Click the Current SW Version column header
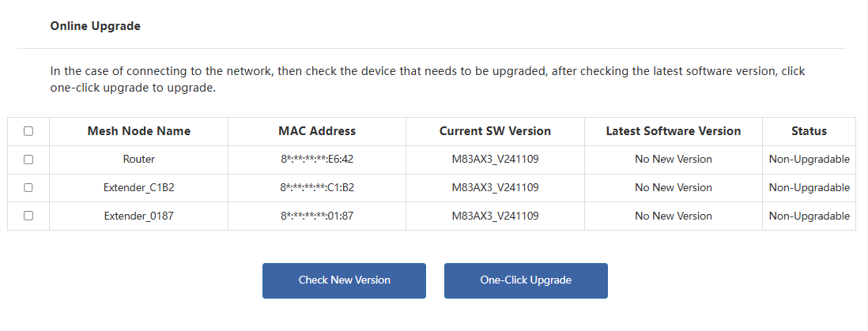 [495, 131]
